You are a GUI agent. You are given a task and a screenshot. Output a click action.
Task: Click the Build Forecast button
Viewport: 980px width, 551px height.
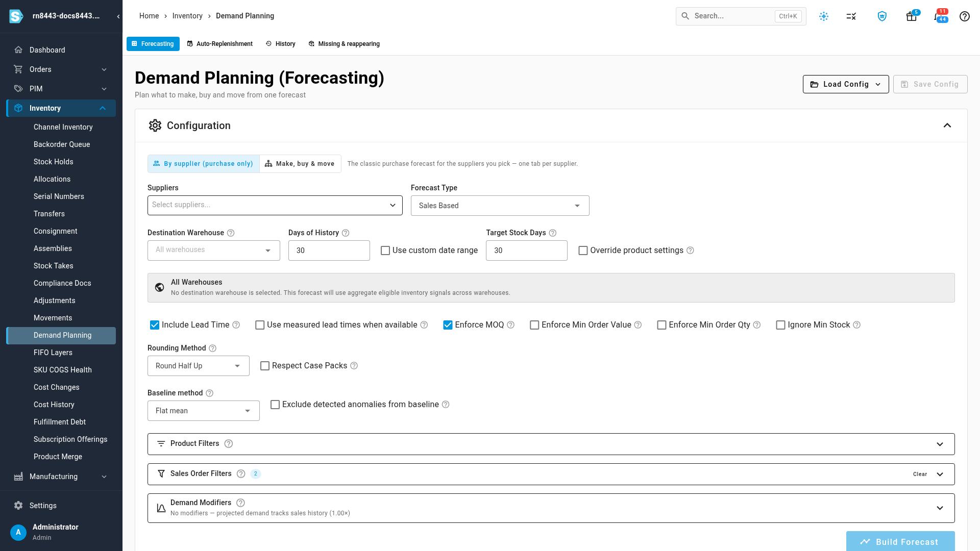tap(900, 541)
